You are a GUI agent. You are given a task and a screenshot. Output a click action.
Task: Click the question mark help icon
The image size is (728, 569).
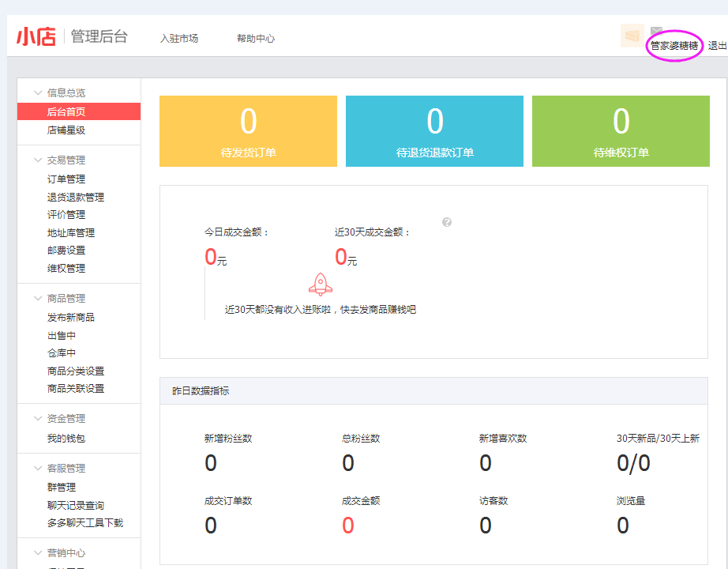pos(447,222)
